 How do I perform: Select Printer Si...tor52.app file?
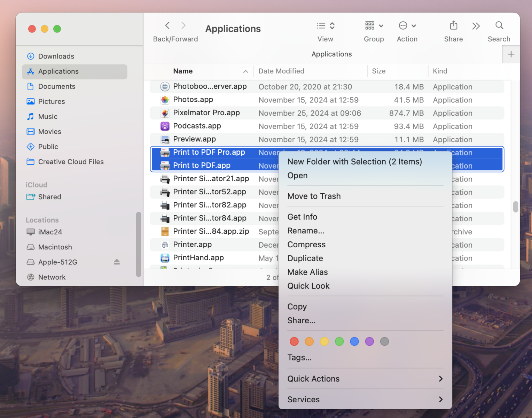click(x=210, y=192)
